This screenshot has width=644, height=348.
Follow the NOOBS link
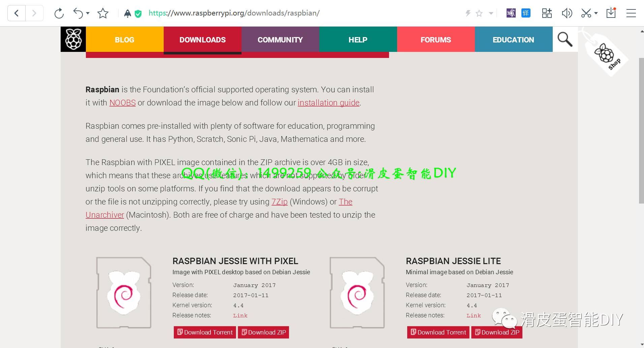point(123,103)
